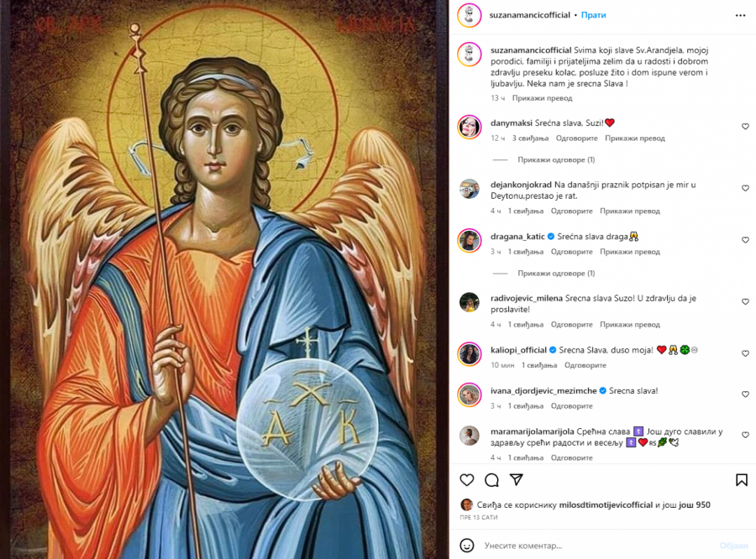The image size is (756, 559).
Task: Expand replies under dragana_katic's comment
Action: click(556, 274)
